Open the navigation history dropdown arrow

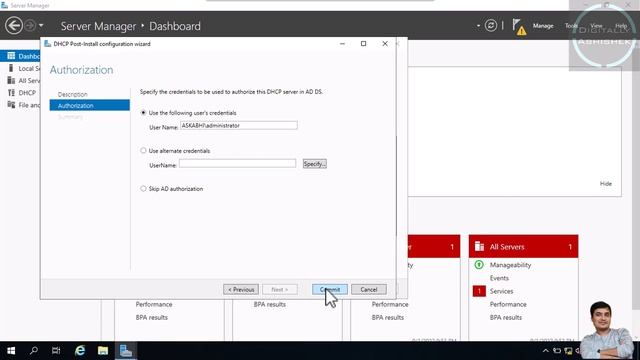tap(41, 26)
